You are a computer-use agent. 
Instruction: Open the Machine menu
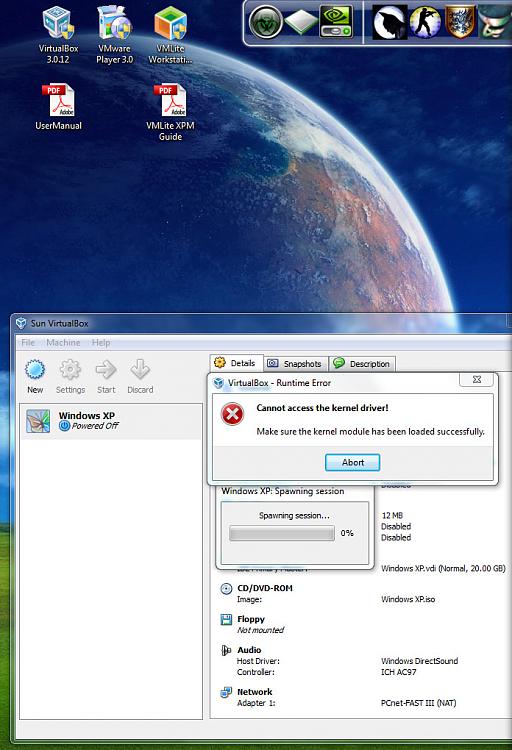(63, 342)
